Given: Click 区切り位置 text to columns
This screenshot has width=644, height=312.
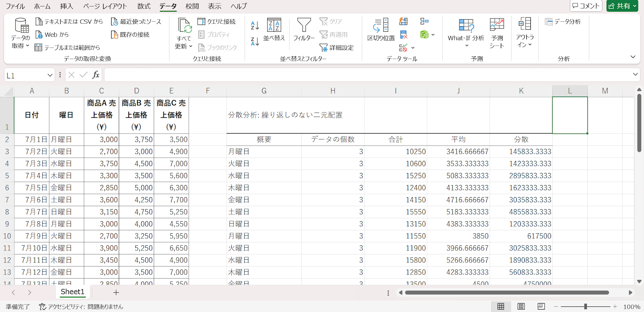Looking at the screenshot, I should pyautogui.click(x=381, y=30).
